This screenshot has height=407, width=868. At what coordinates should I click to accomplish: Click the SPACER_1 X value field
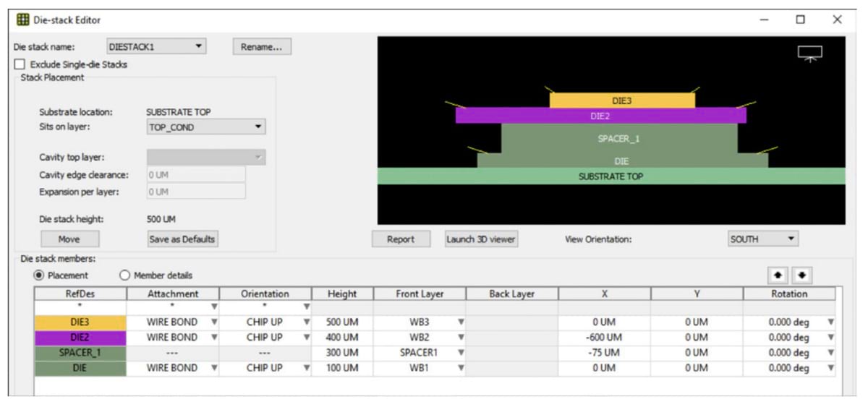pos(604,353)
